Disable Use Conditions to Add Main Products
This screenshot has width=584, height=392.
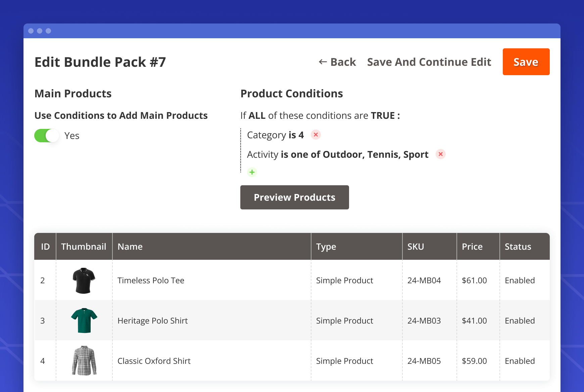(x=47, y=136)
